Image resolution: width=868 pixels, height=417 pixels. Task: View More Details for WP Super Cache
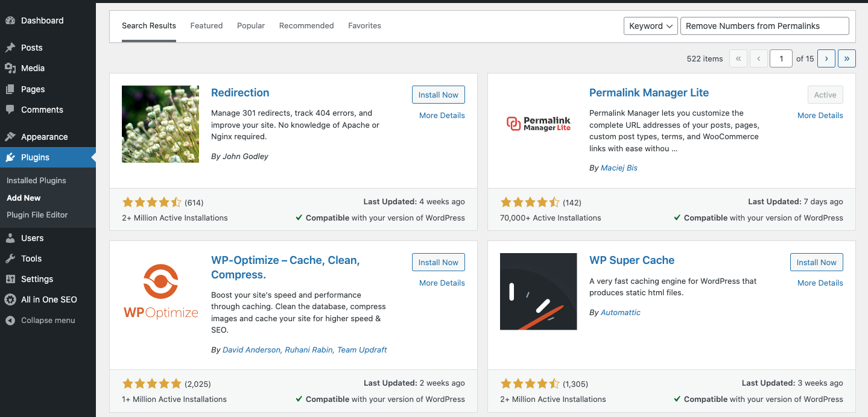[820, 282]
